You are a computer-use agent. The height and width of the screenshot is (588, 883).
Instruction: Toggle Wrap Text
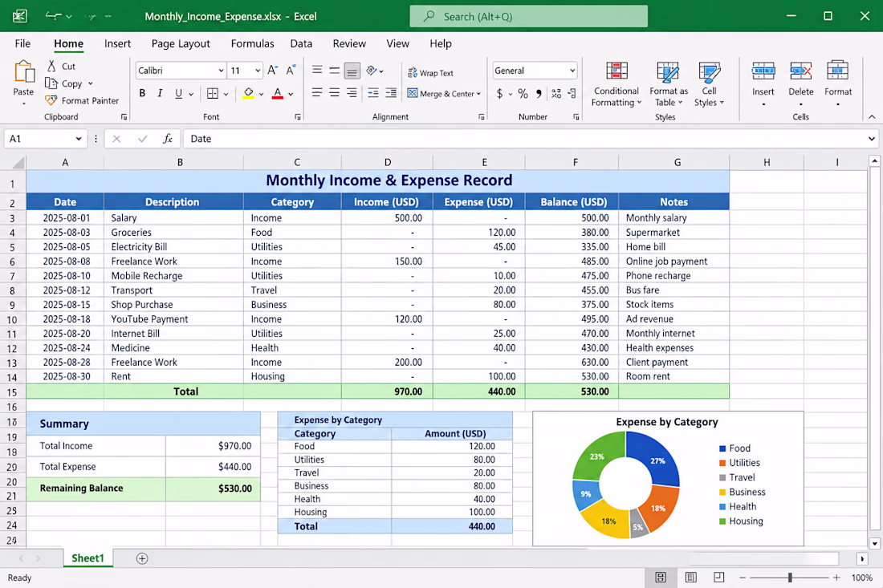point(430,72)
